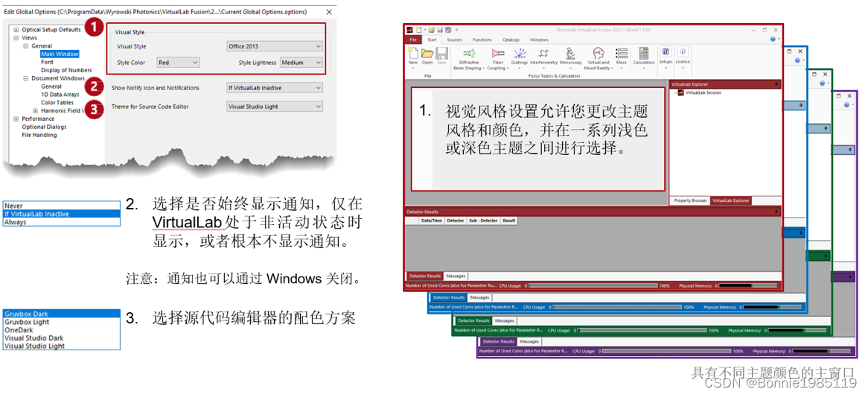
Task: Expand the Performance tree node
Action: pos(16,118)
